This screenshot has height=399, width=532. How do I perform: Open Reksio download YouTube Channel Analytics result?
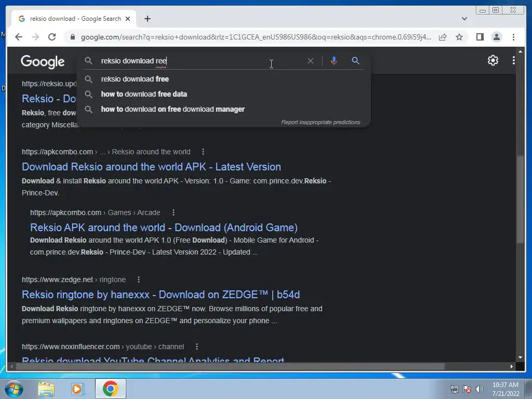[153, 360]
